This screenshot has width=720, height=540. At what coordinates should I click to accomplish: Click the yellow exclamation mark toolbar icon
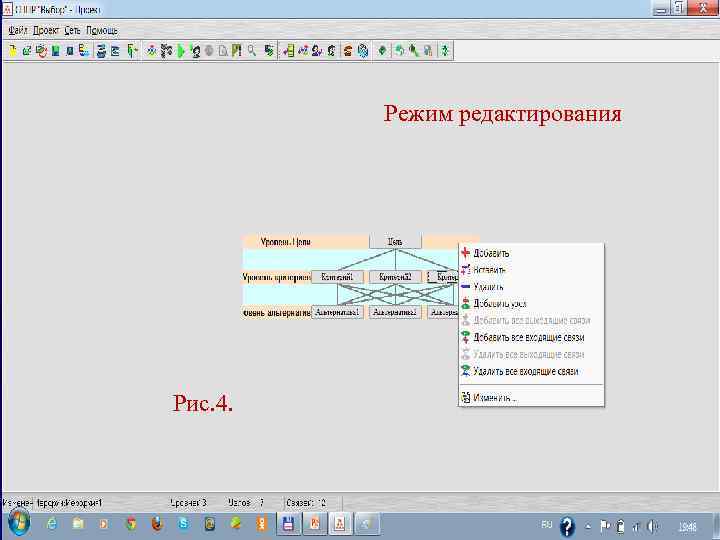click(x=236, y=51)
